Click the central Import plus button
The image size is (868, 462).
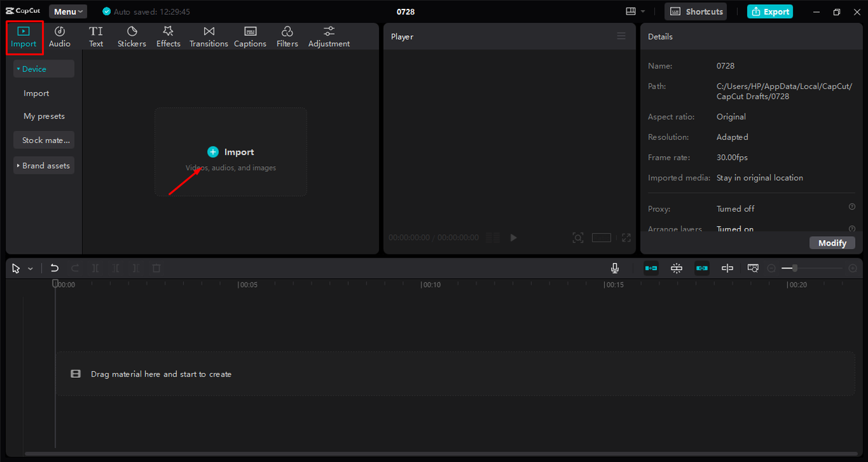pyautogui.click(x=213, y=152)
